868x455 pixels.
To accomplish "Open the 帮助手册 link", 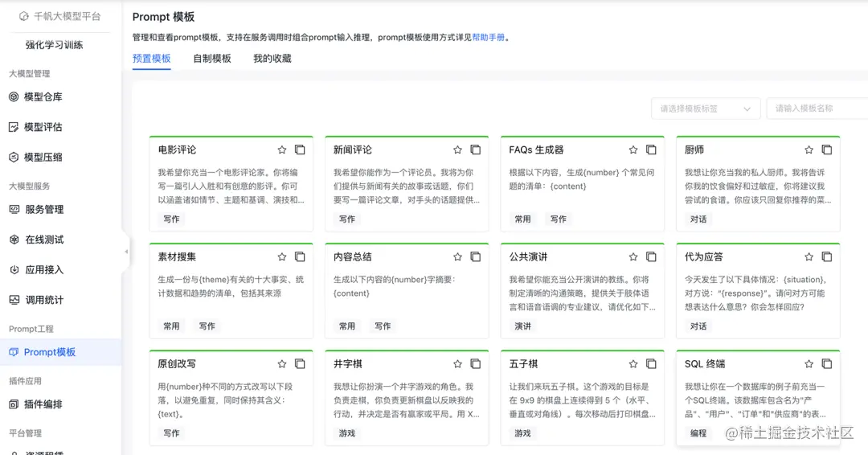I will pyautogui.click(x=489, y=38).
